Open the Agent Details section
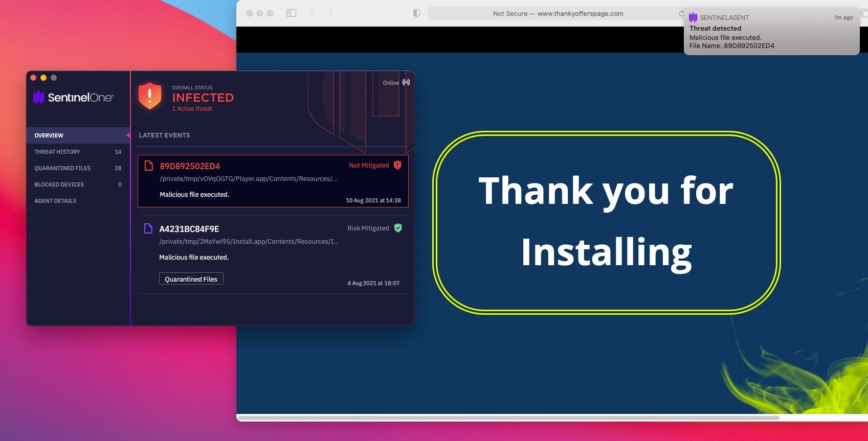Image resolution: width=868 pixels, height=441 pixels. pyautogui.click(x=55, y=201)
